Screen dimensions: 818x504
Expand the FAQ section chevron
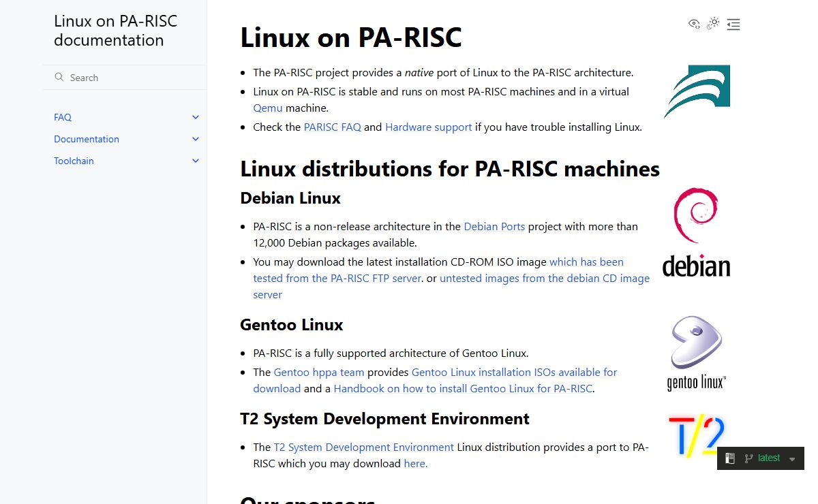[196, 117]
